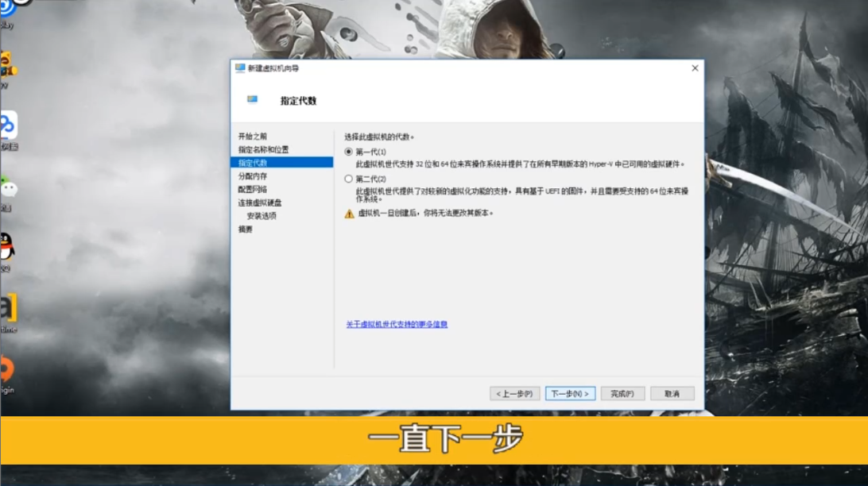Go to the 连接虚拟硬盘 wizard step
The height and width of the screenshot is (486, 868).
coord(260,202)
